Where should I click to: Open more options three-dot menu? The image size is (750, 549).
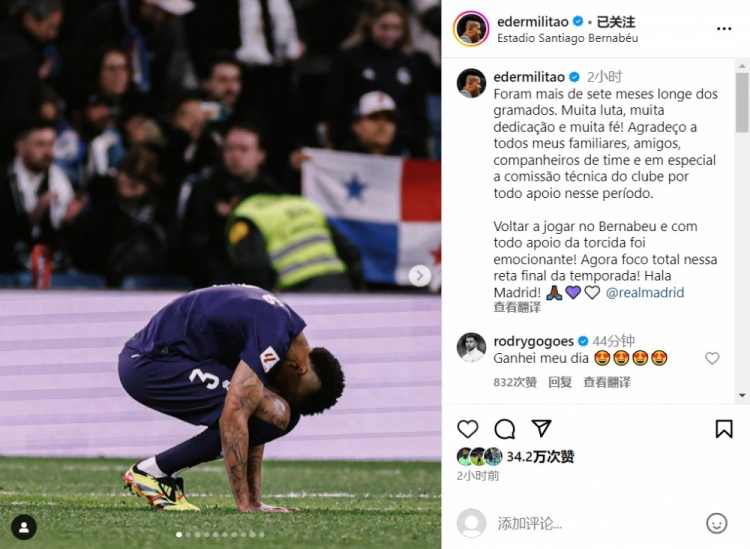pyautogui.click(x=724, y=29)
